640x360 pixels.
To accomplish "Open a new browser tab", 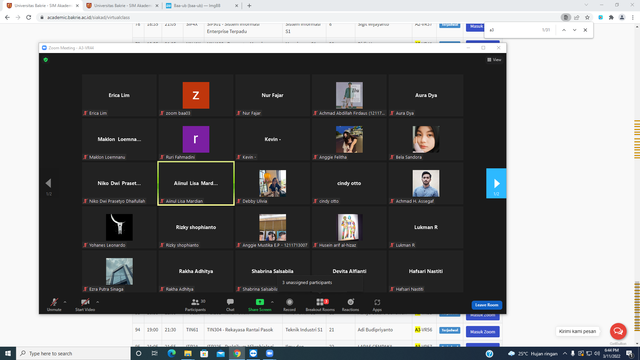I will point(249,6).
